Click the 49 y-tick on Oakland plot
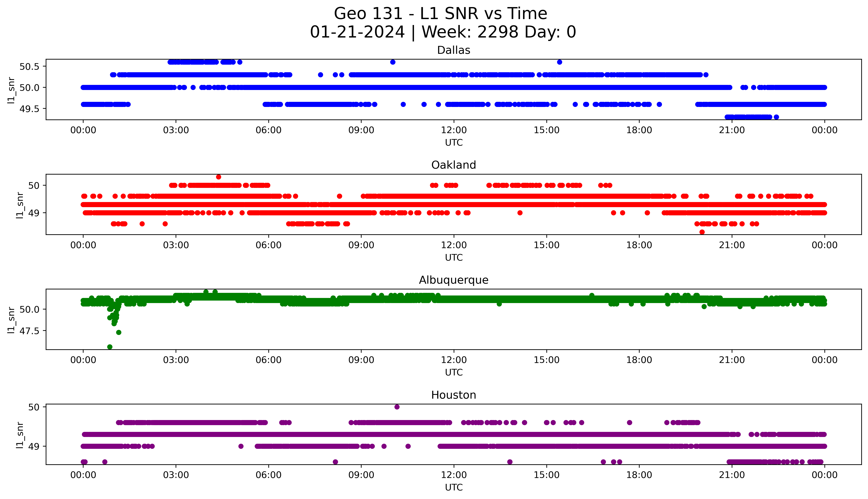 34,213
